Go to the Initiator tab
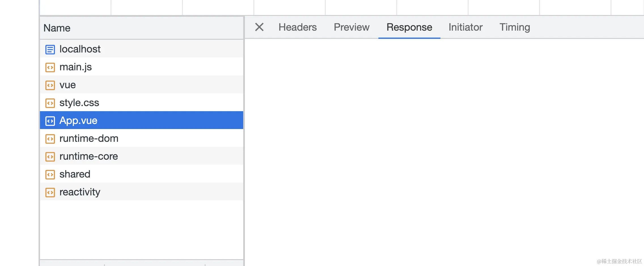 coord(465,27)
